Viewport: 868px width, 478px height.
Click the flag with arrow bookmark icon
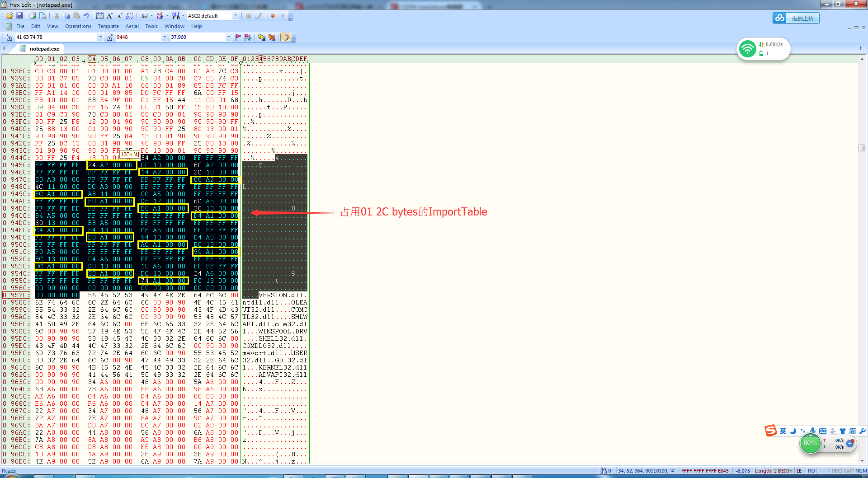[x=248, y=37]
